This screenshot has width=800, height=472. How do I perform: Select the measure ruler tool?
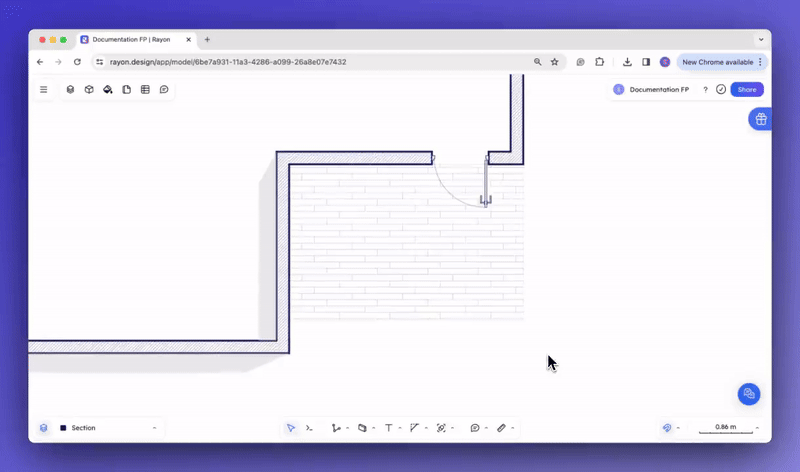(x=501, y=428)
